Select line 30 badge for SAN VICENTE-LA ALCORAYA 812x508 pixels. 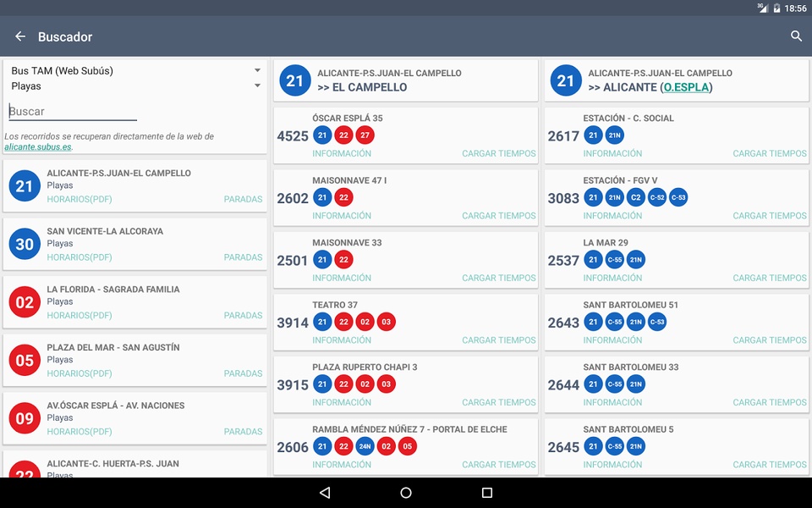(x=25, y=244)
